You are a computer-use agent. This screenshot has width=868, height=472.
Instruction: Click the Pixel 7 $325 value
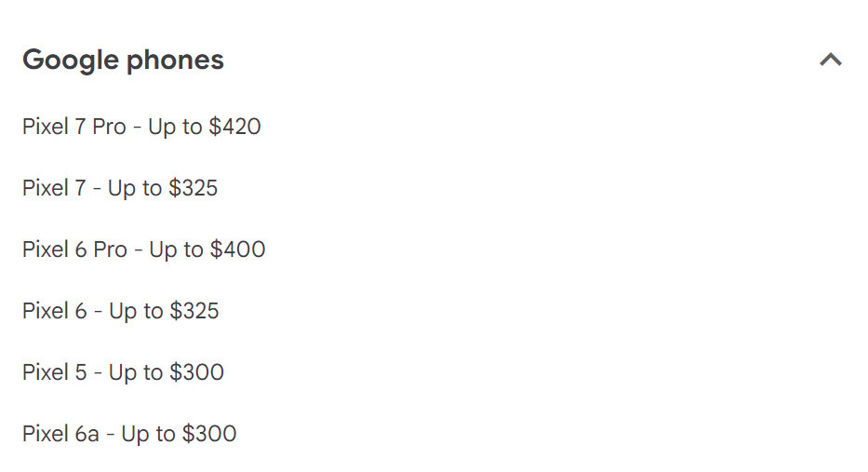coord(193,188)
